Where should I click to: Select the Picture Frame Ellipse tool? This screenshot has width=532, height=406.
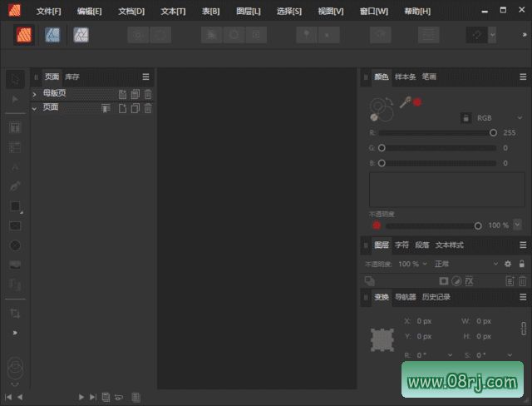click(15, 245)
